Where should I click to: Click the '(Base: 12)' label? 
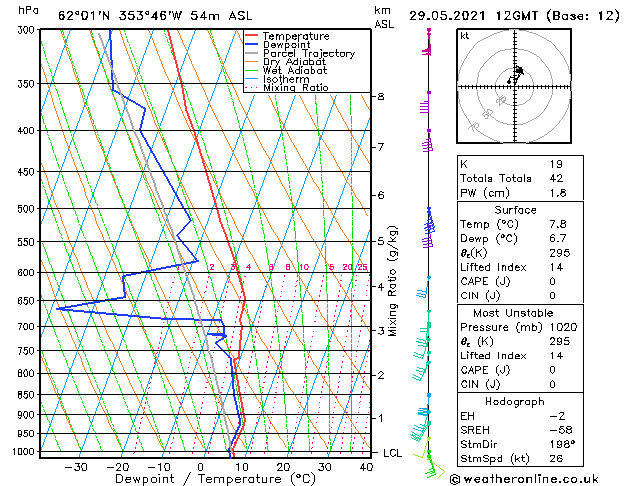pyautogui.click(x=582, y=16)
